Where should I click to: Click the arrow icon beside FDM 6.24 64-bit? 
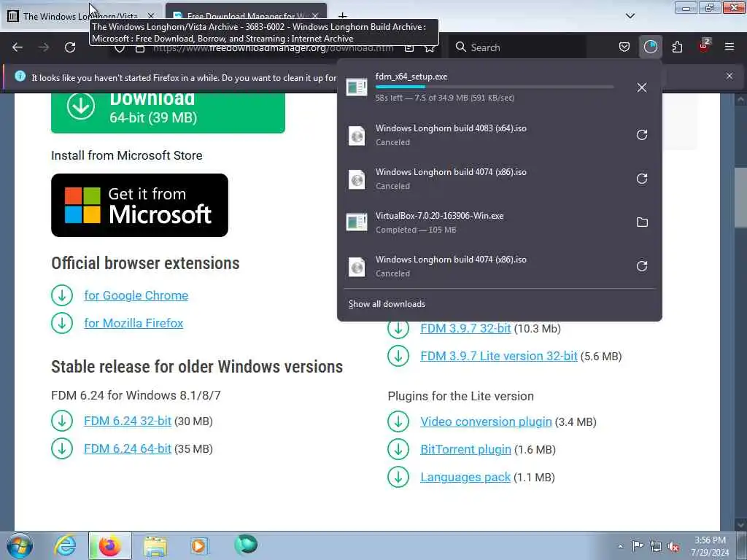point(62,448)
